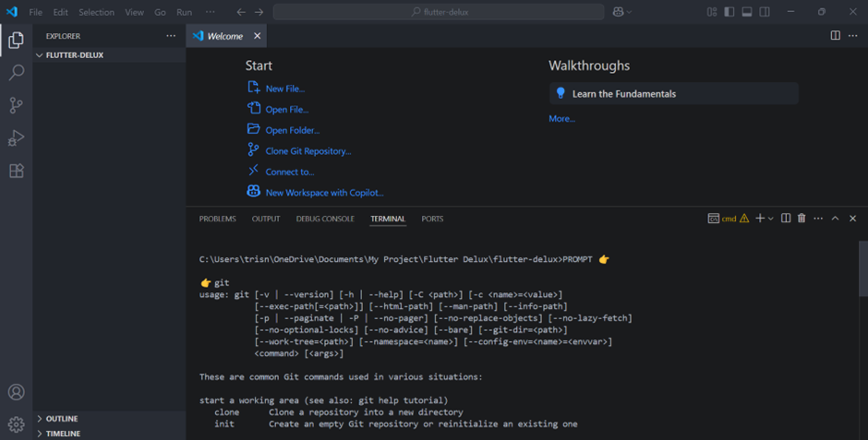Open the More... walkthroughs link

tap(561, 118)
